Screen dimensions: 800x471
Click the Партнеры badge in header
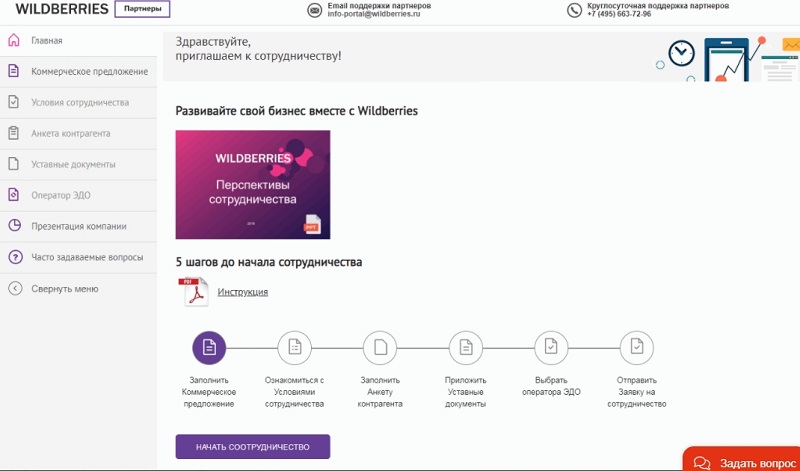pyautogui.click(x=142, y=9)
